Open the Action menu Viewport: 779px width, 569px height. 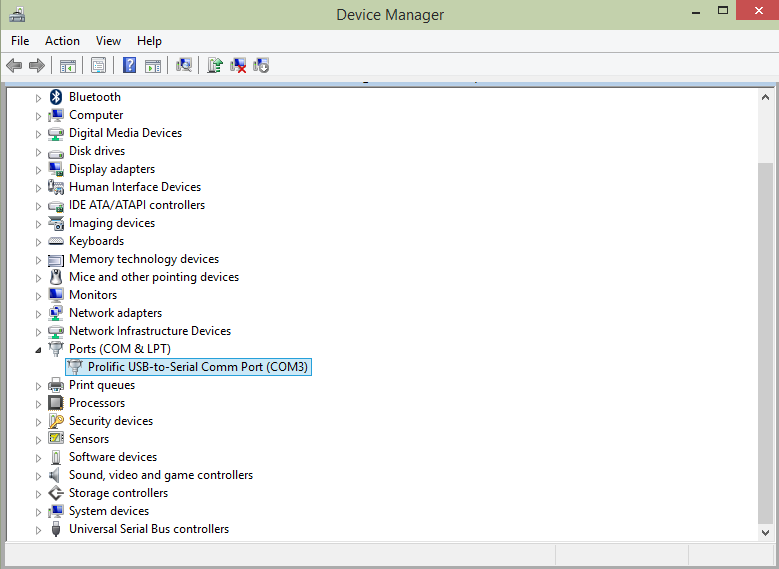point(62,41)
